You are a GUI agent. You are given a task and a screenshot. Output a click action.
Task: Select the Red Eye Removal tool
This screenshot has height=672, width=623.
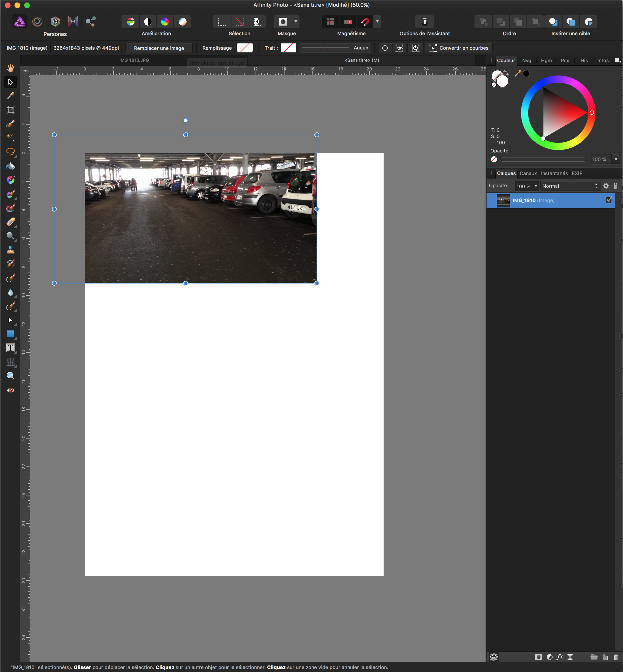click(10, 390)
